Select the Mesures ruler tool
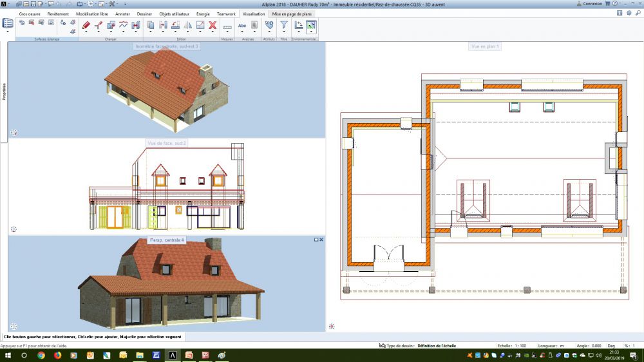Viewport: 644px width, 362px height. click(227, 26)
